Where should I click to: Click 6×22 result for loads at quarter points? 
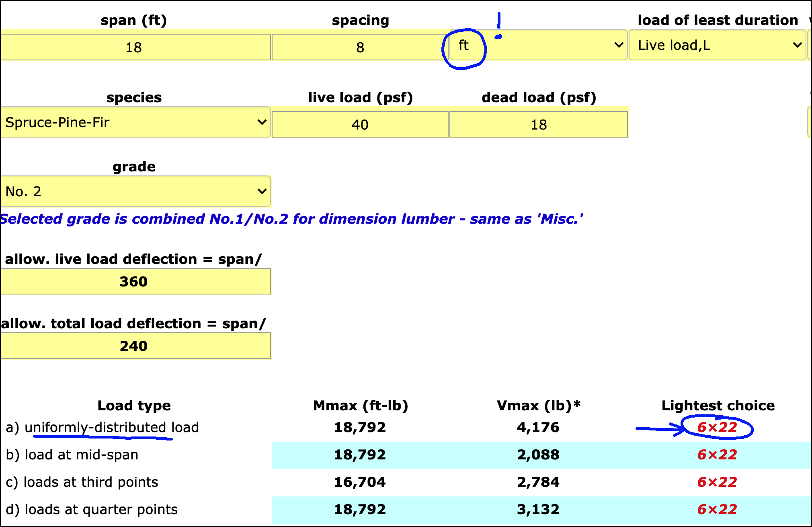pyautogui.click(x=717, y=509)
